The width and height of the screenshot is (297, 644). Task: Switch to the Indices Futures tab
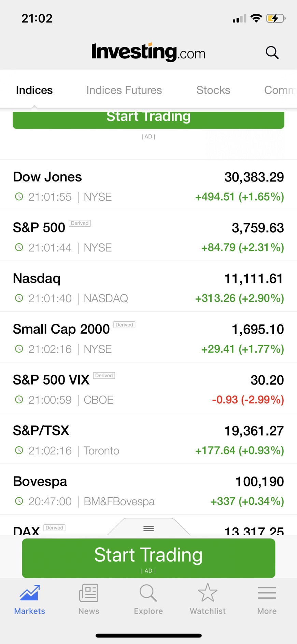point(124,90)
